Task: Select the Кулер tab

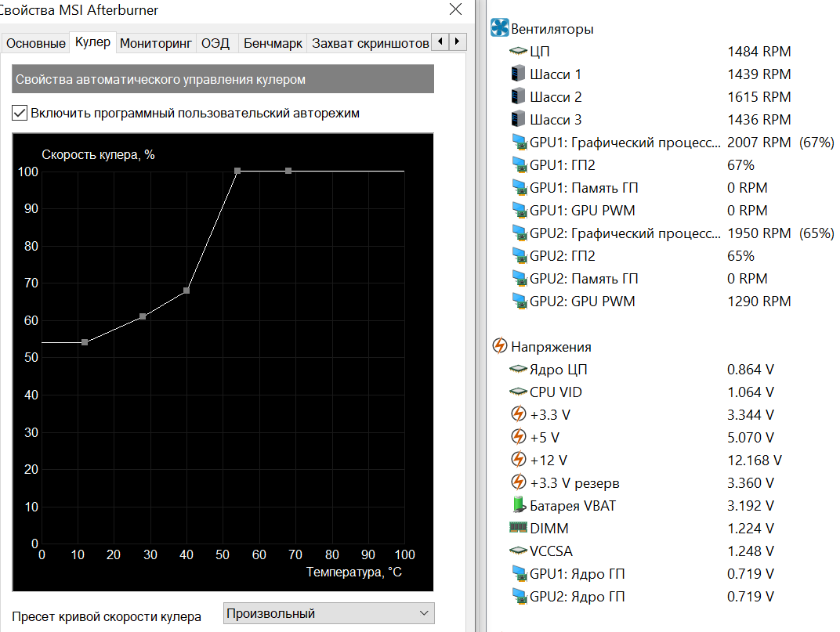Action: coord(92,42)
